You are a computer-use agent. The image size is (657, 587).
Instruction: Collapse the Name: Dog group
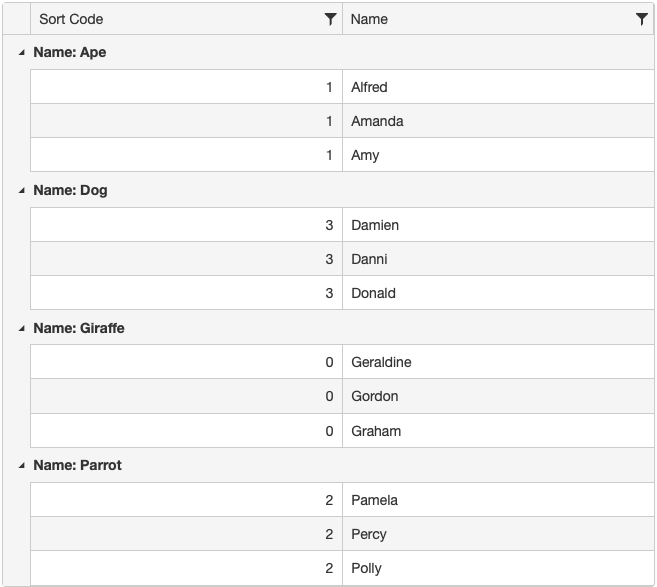pyautogui.click(x=22, y=190)
